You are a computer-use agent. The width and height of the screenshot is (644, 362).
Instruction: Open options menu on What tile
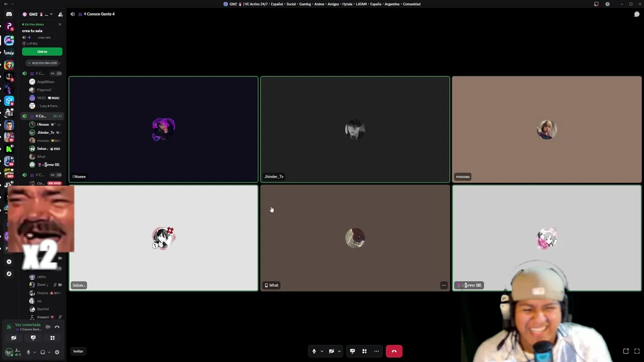(x=444, y=285)
